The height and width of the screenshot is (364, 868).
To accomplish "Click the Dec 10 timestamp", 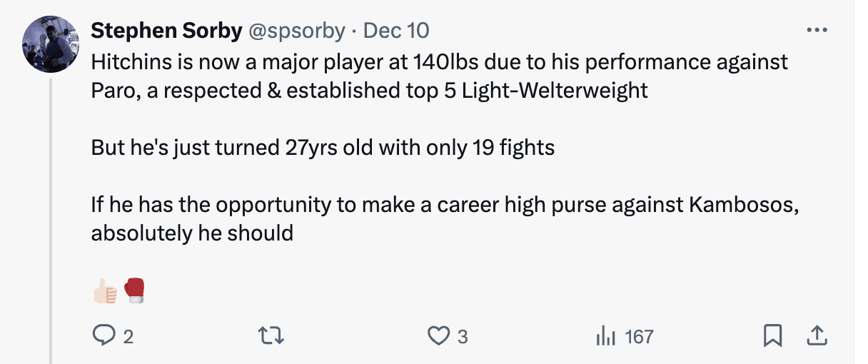I will click(x=396, y=31).
